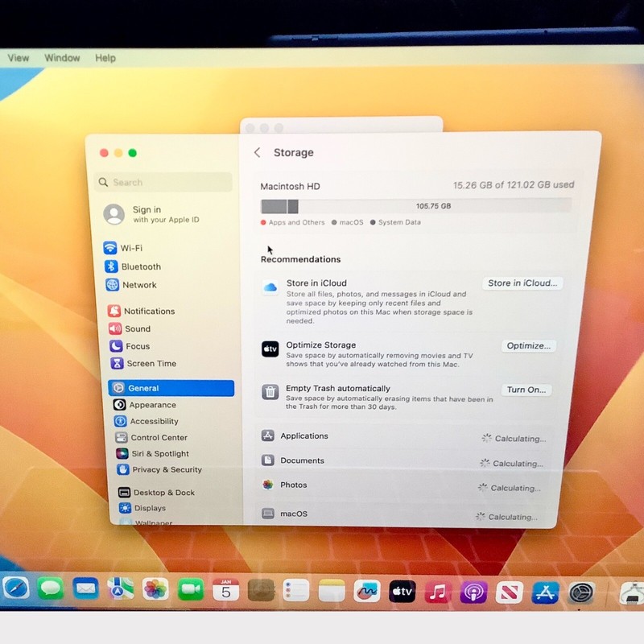Click the Store in iCloud... button
644x644 pixels.
pyautogui.click(x=522, y=283)
